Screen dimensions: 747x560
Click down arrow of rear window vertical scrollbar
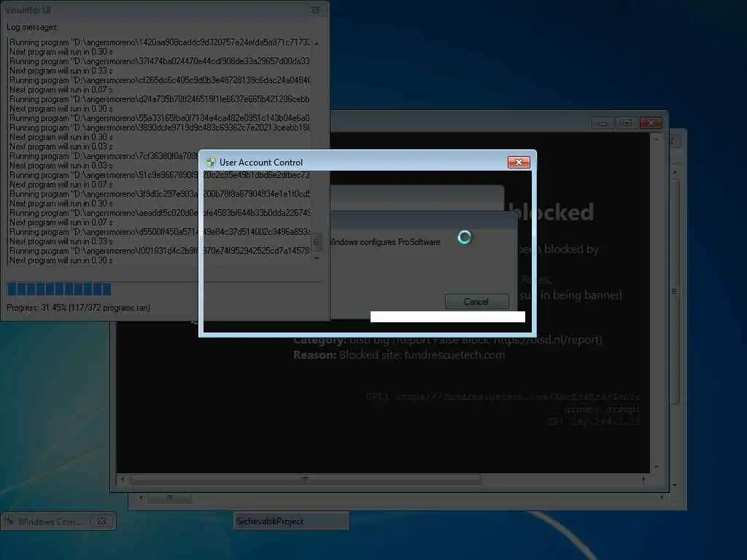point(675,485)
